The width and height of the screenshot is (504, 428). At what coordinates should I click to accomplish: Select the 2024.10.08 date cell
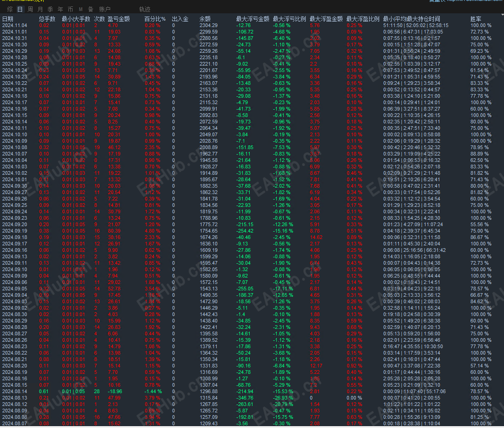[15, 148]
